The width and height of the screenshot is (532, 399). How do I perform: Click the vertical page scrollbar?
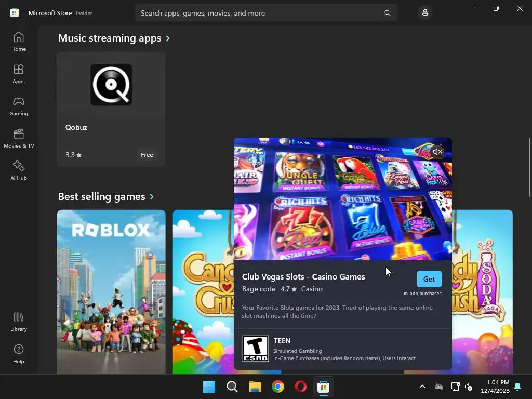coord(529,168)
